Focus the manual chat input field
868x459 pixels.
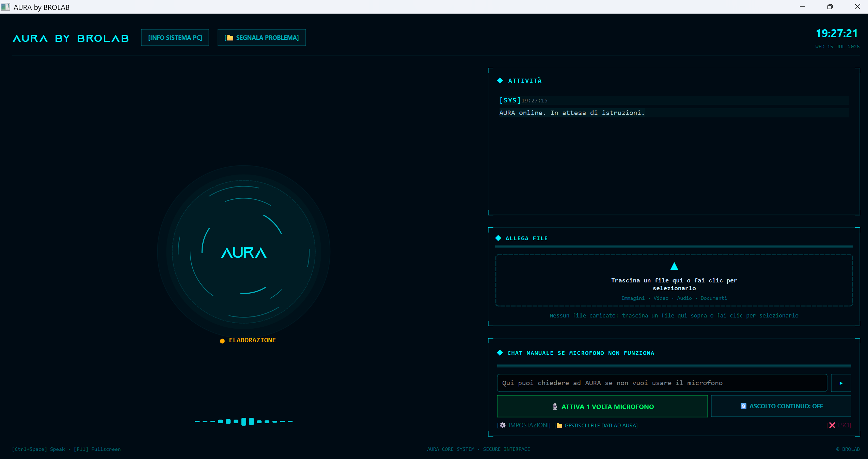(x=662, y=383)
